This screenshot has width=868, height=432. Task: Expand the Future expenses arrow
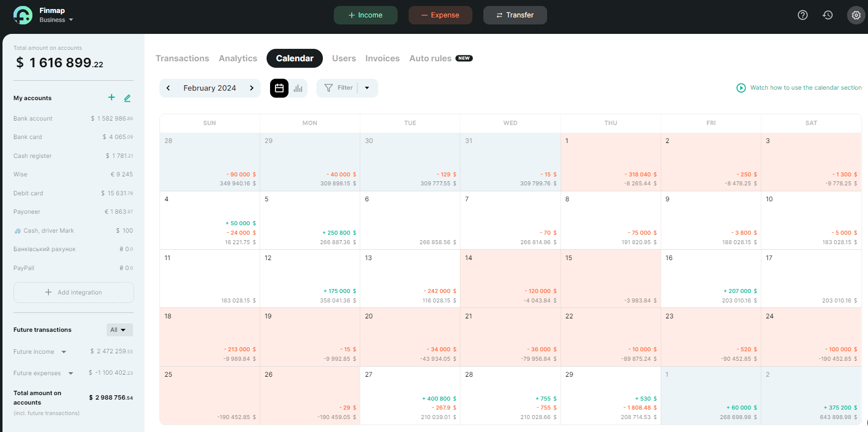71,373
